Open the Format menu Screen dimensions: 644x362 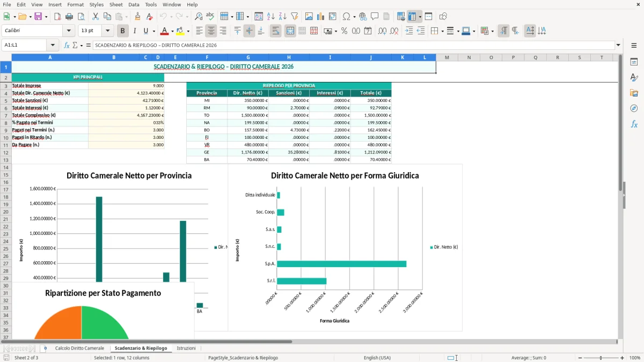[x=75, y=4]
